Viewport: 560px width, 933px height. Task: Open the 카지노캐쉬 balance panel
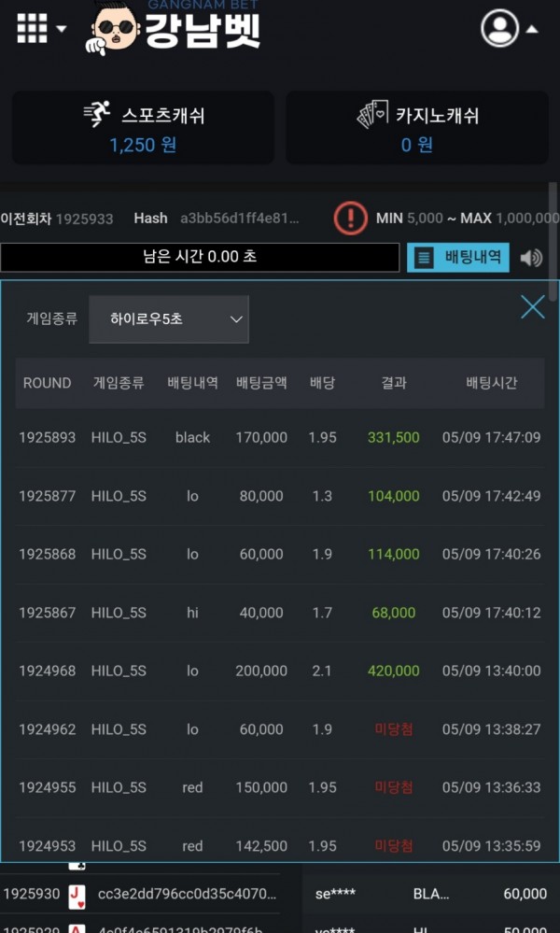416,128
